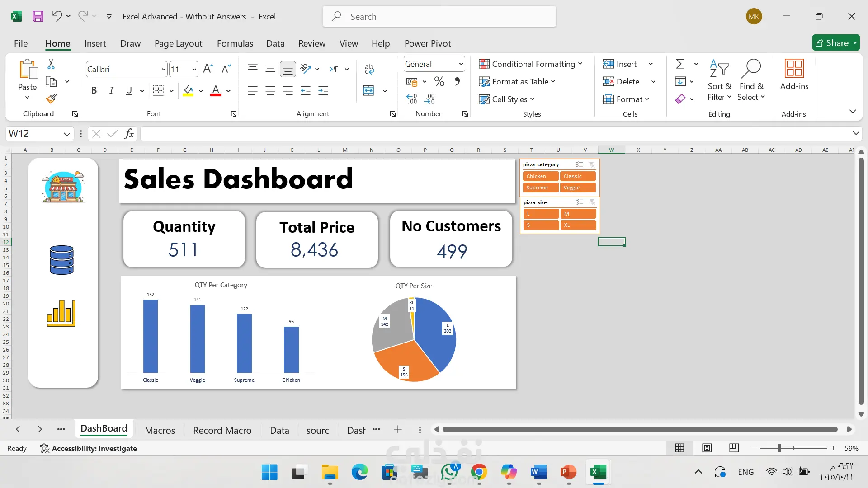Click the bar chart icon in sidebar
868x488 pixels.
[61, 313]
